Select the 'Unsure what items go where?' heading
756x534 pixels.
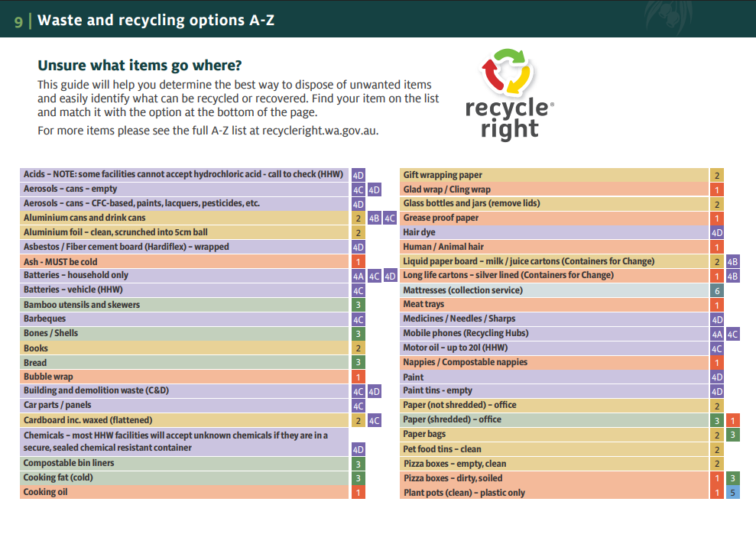pyautogui.click(x=139, y=65)
